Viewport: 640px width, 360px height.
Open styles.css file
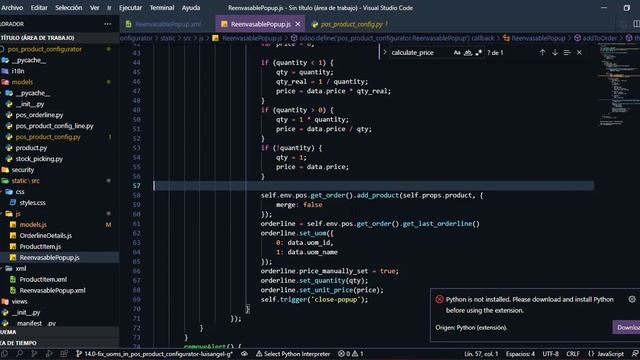33,203
